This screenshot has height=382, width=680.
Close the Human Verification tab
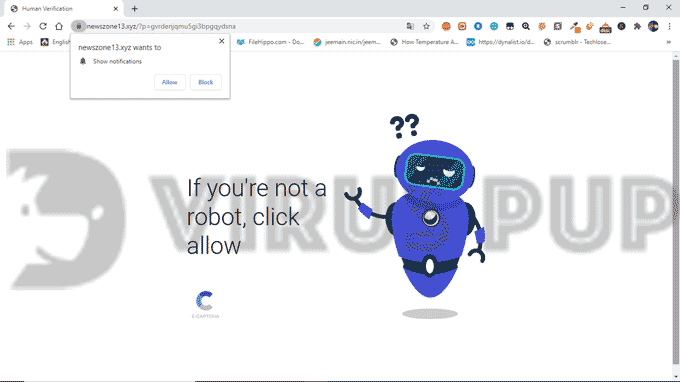pyautogui.click(x=116, y=9)
